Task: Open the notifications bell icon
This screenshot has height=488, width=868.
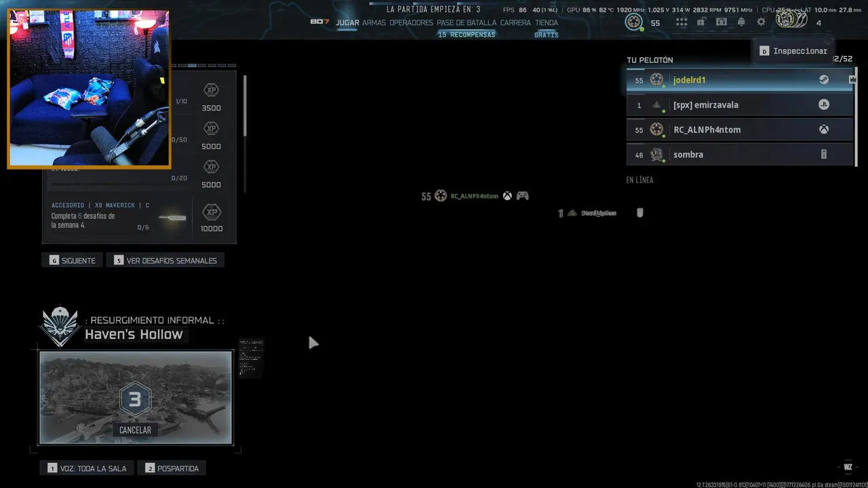Action: [x=741, y=22]
